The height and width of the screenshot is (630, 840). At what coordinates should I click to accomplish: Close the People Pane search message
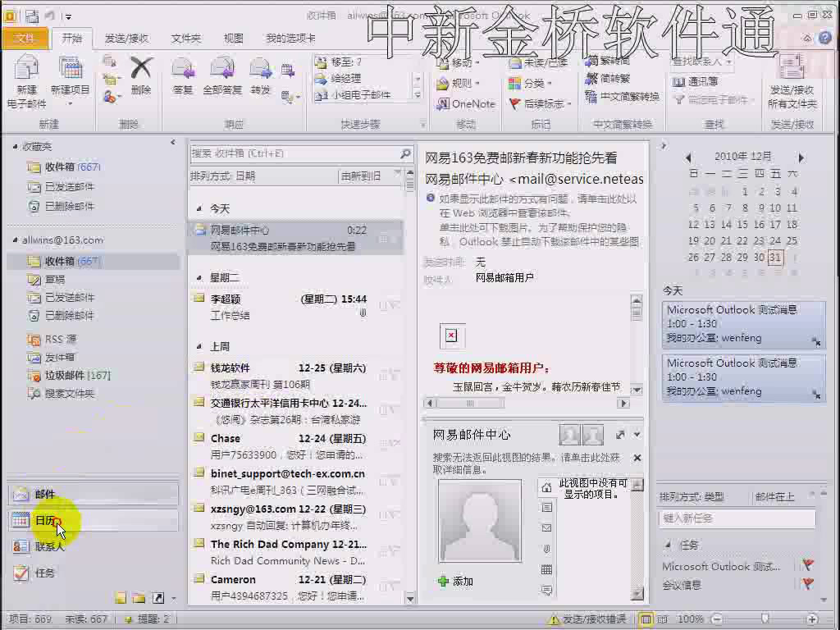[637, 458]
